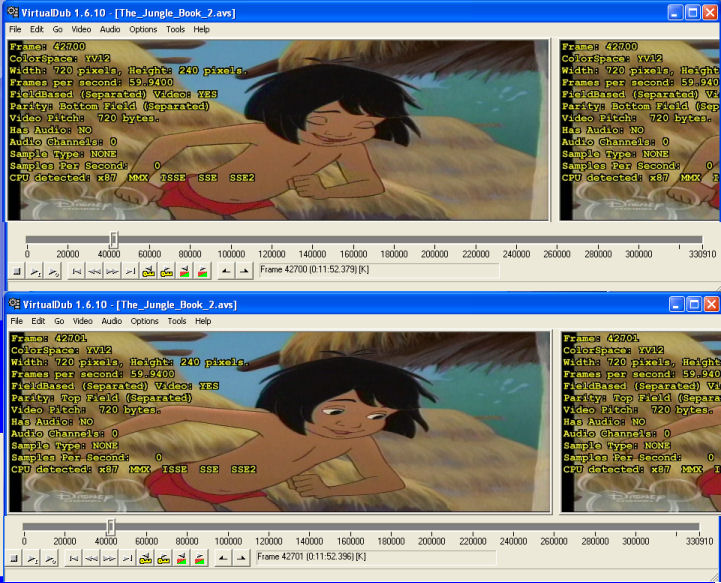This screenshot has height=583, width=721.
Task: Go to previous keyframe in top window
Action: pos(148,271)
